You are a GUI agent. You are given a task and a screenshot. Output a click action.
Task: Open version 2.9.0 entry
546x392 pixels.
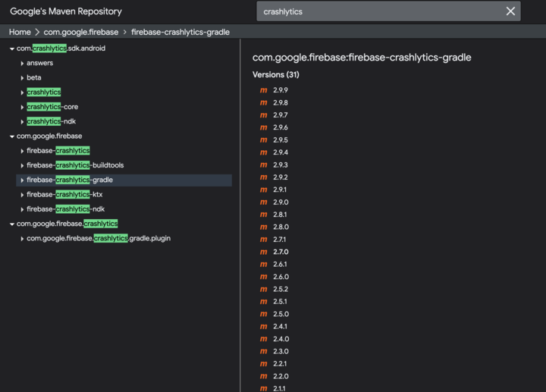click(x=281, y=202)
